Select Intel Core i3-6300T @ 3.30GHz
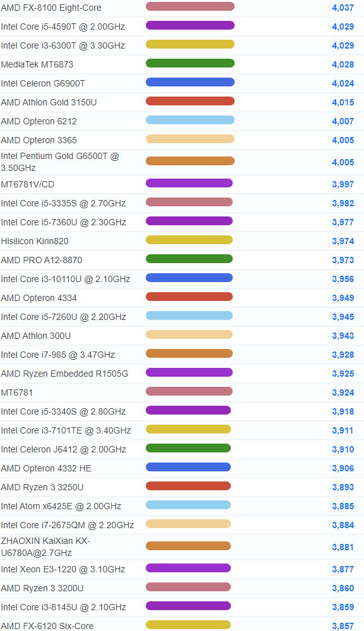This screenshot has width=364, height=631. point(62,45)
